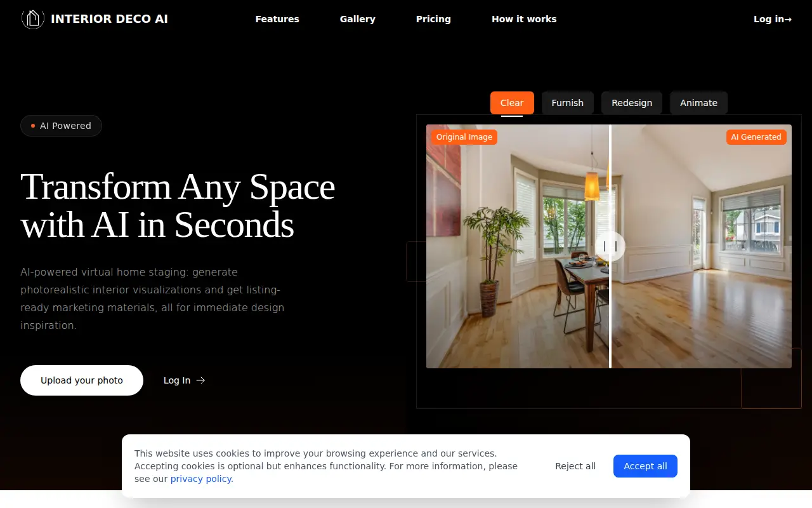This screenshot has width=812, height=508.
Task: Open the Animate tab
Action: [x=698, y=103]
